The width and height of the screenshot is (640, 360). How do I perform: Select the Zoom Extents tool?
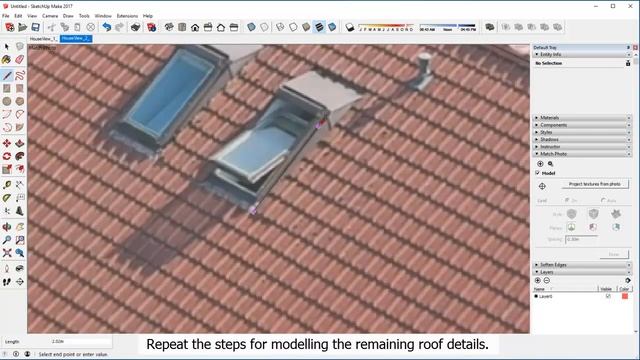tap(7, 253)
